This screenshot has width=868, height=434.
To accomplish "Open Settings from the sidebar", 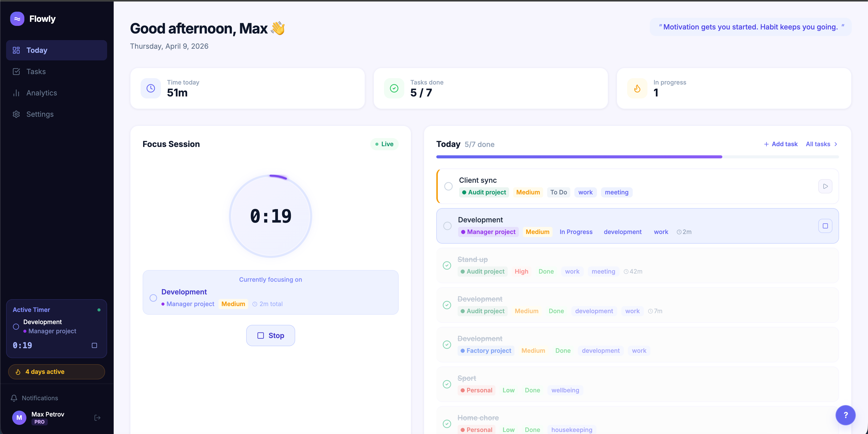I will (40, 114).
